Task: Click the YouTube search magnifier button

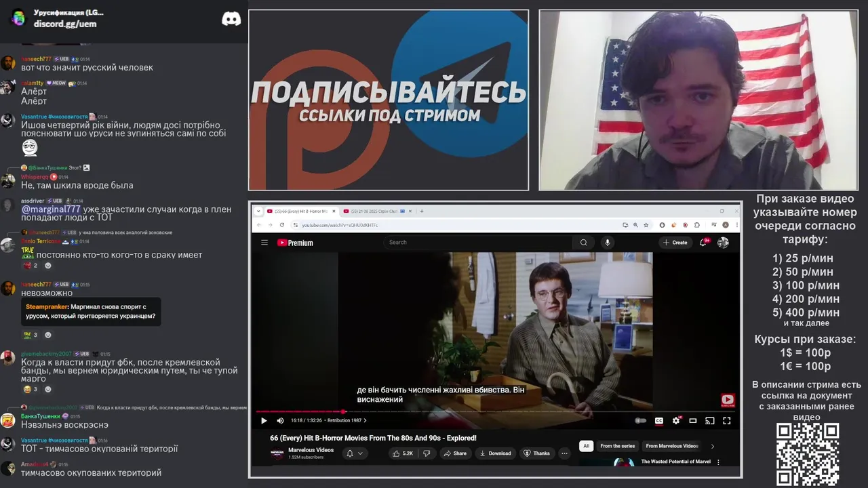Action: point(583,243)
